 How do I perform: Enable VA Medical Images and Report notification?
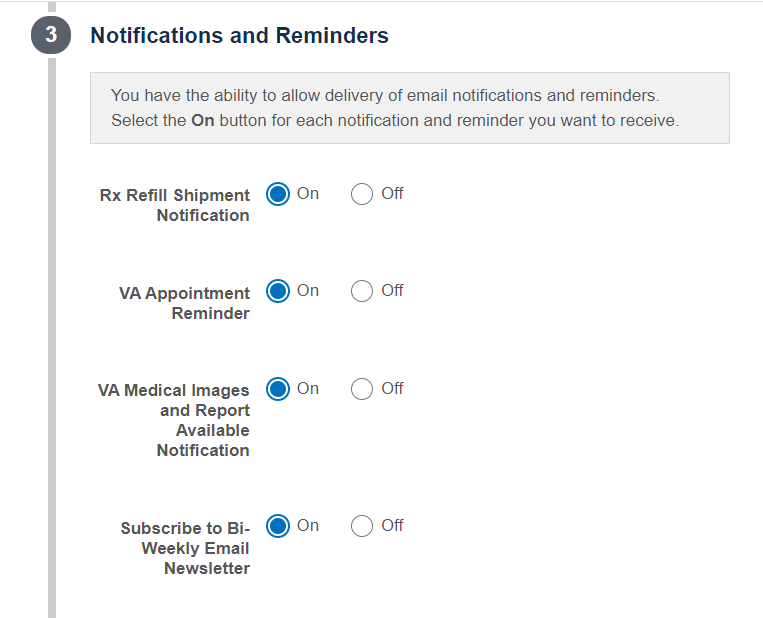tap(278, 389)
